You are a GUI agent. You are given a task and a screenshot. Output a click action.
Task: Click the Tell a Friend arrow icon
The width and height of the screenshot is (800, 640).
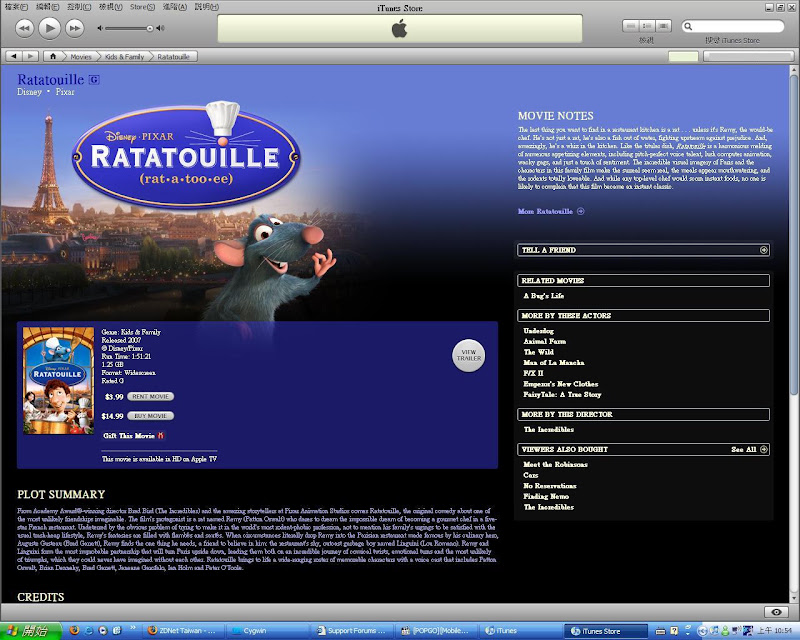(763, 250)
